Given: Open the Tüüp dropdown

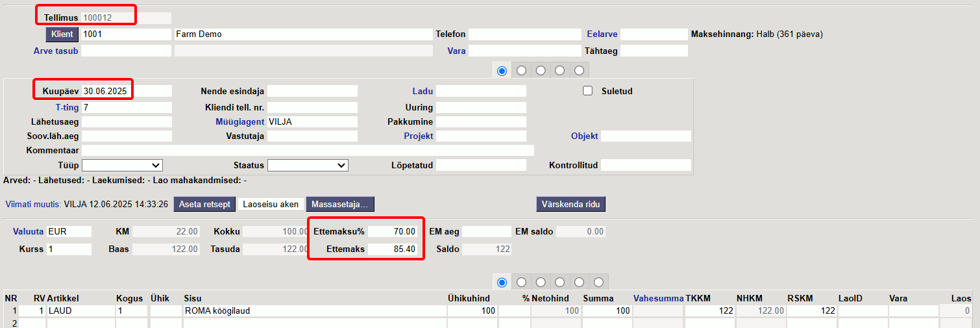Looking at the screenshot, I should (122, 165).
